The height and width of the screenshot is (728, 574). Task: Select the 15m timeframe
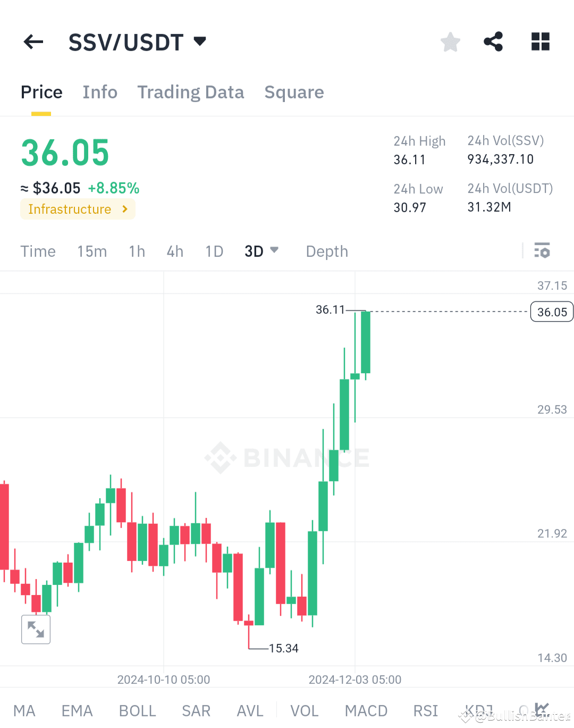(91, 251)
